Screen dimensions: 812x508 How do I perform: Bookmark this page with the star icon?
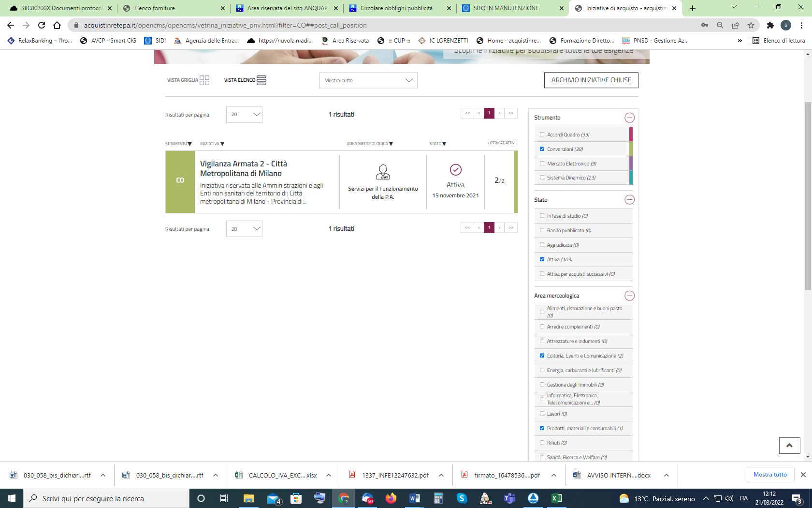coord(751,25)
